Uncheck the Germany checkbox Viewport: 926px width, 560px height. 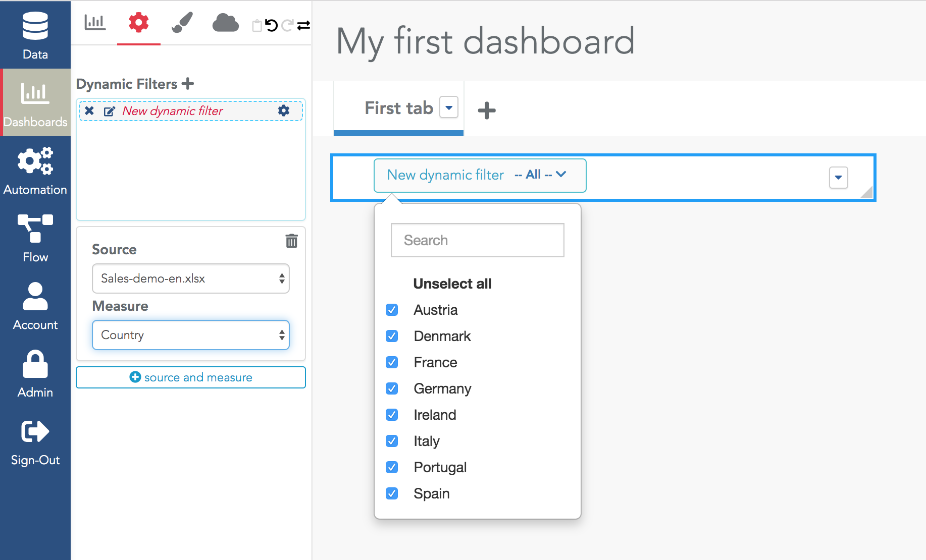392,388
